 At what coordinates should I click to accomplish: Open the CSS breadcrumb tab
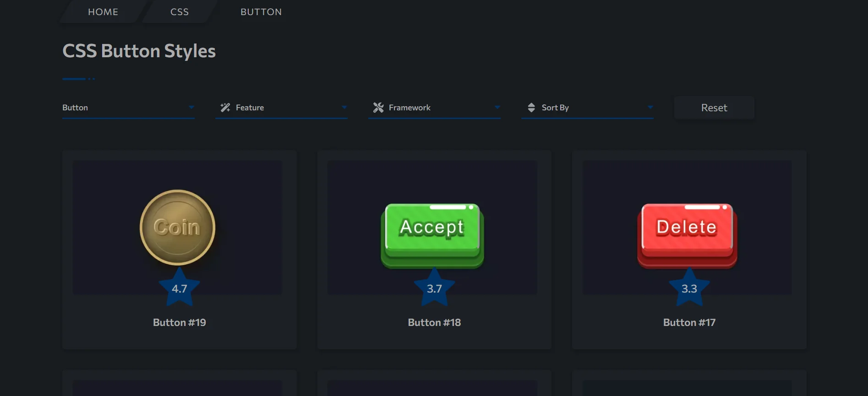pyautogui.click(x=180, y=12)
